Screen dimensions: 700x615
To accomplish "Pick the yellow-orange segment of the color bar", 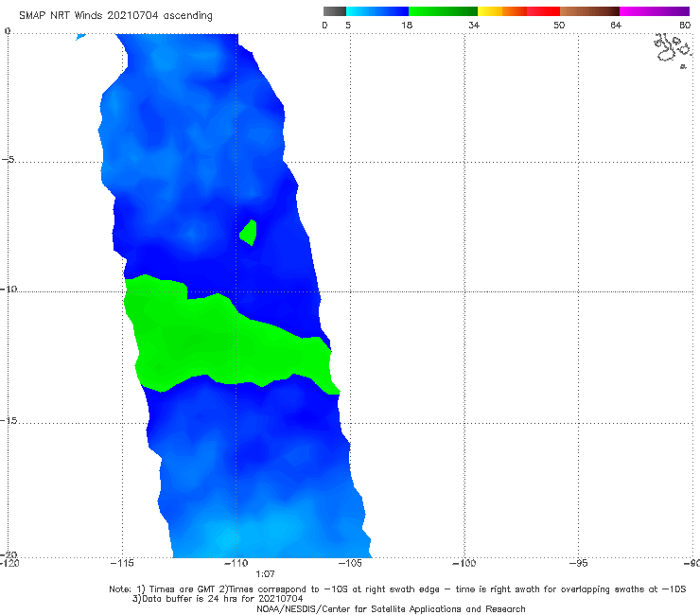I will coord(502,11).
